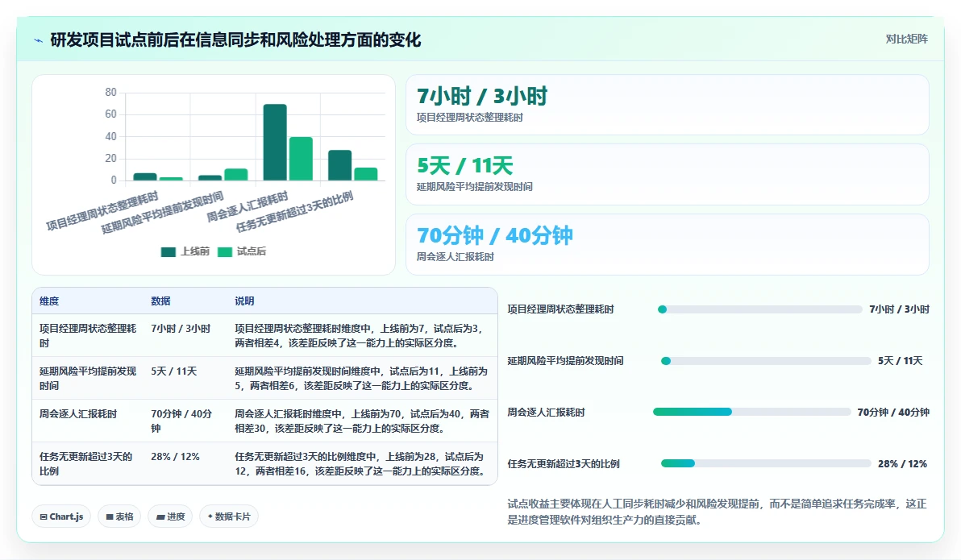961x560 pixels.
Task: Click the 试点后 bar for 延期风险平均提前发现时间
Action: [236, 175]
